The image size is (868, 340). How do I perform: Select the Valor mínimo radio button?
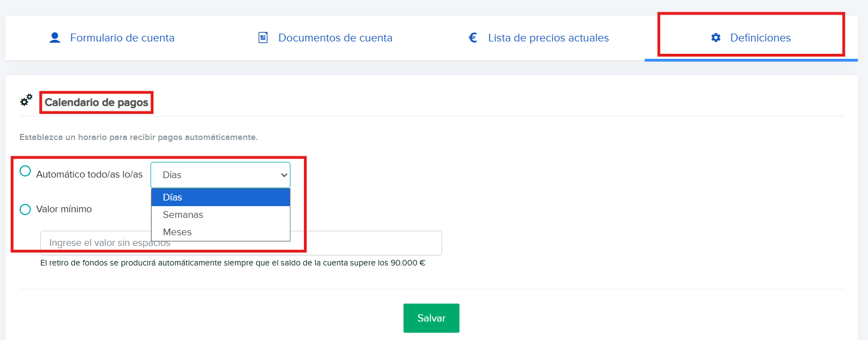coord(25,209)
